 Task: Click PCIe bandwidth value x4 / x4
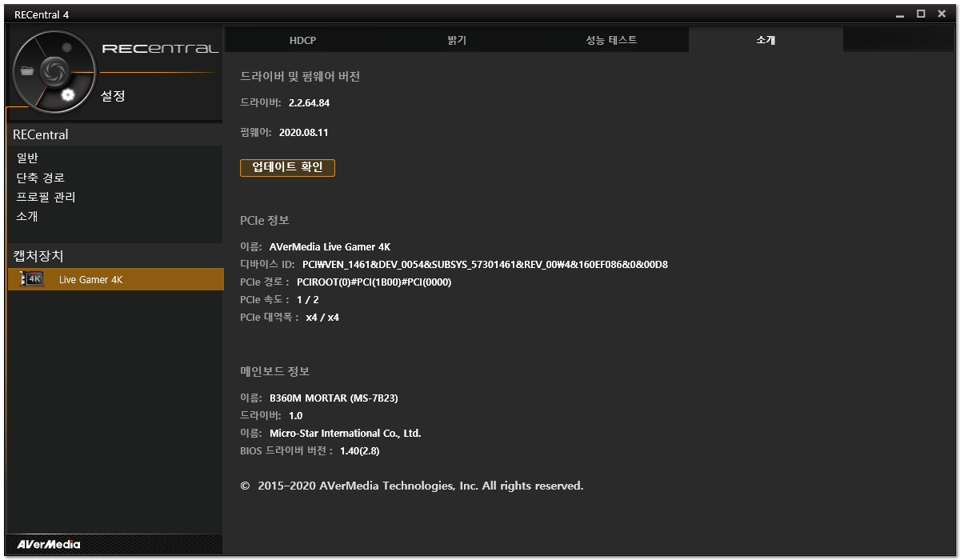pos(322,318)
